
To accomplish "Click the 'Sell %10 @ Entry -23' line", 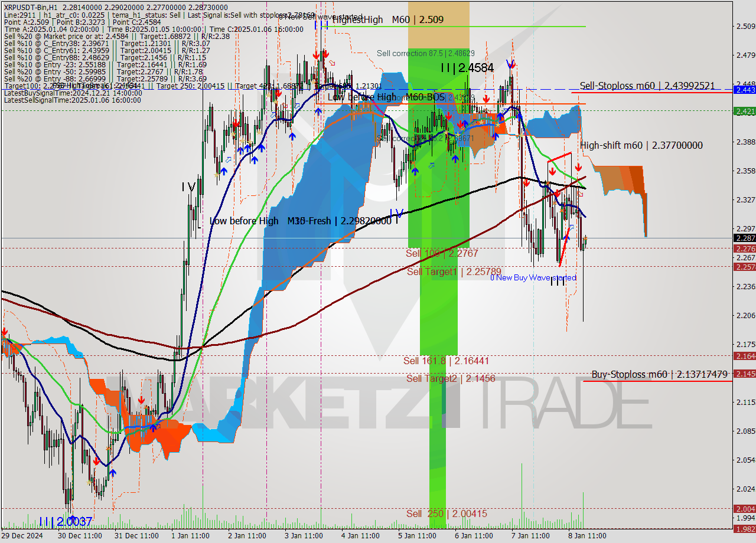I will pyautogui.click(x=105, y=65).
